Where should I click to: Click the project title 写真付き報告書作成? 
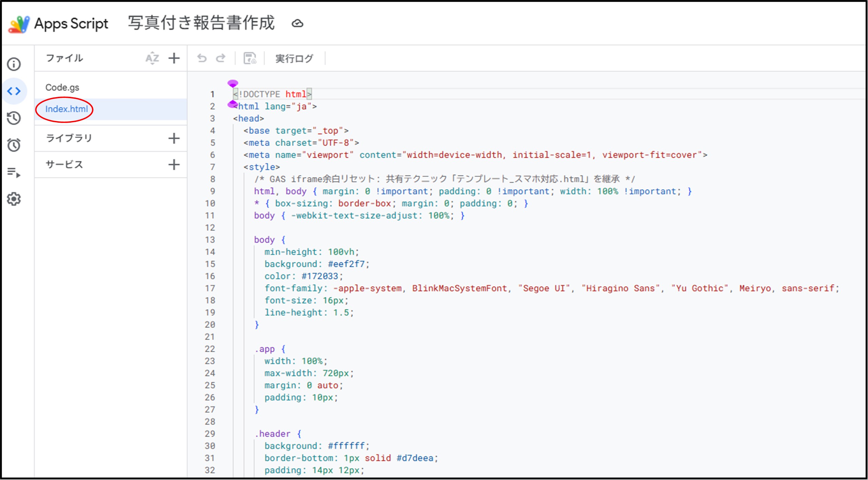click(201, 23)
